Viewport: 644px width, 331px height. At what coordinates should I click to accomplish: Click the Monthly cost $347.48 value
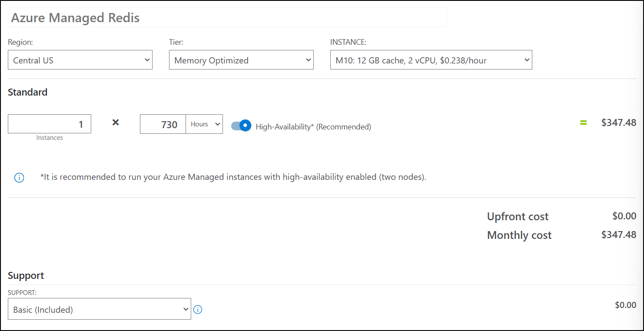pyautogui.click(x=619, y=235)
